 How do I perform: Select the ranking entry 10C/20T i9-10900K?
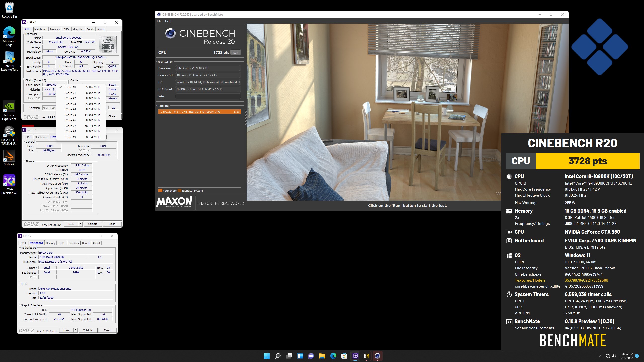pyautogui.click(x=199, y=112)
